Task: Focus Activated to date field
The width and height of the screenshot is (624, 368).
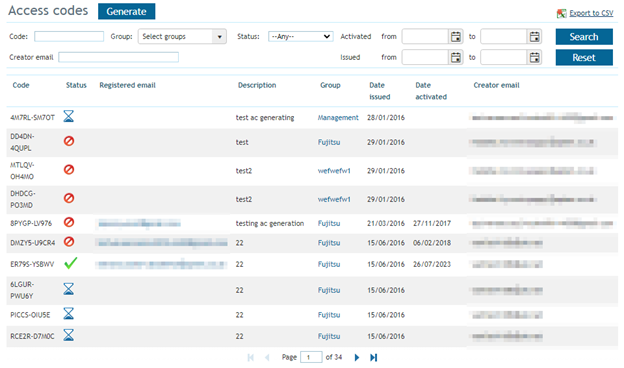Action: point(504,37)
